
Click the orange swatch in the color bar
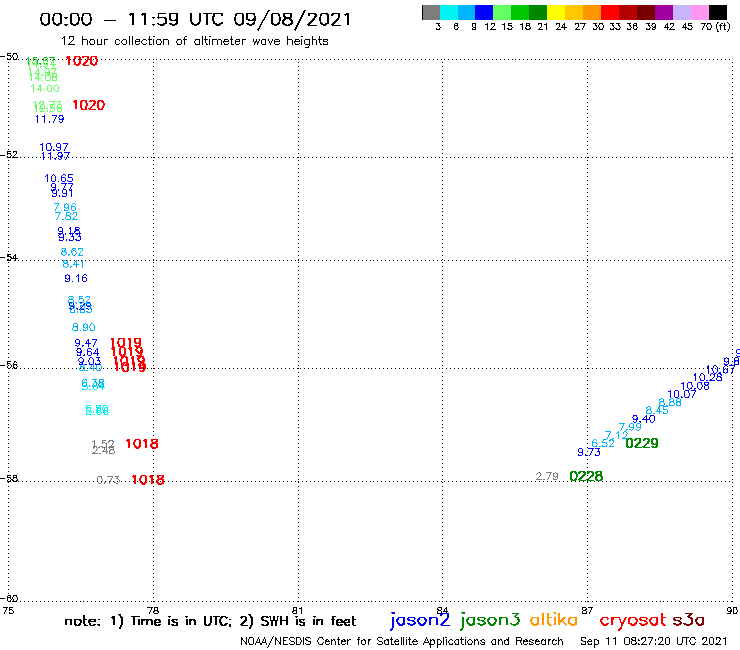[592, 12]
